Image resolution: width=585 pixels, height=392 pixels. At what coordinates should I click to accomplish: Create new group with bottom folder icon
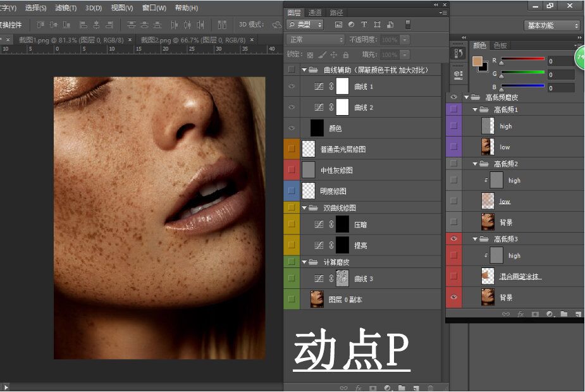click(x=401, y=388)
